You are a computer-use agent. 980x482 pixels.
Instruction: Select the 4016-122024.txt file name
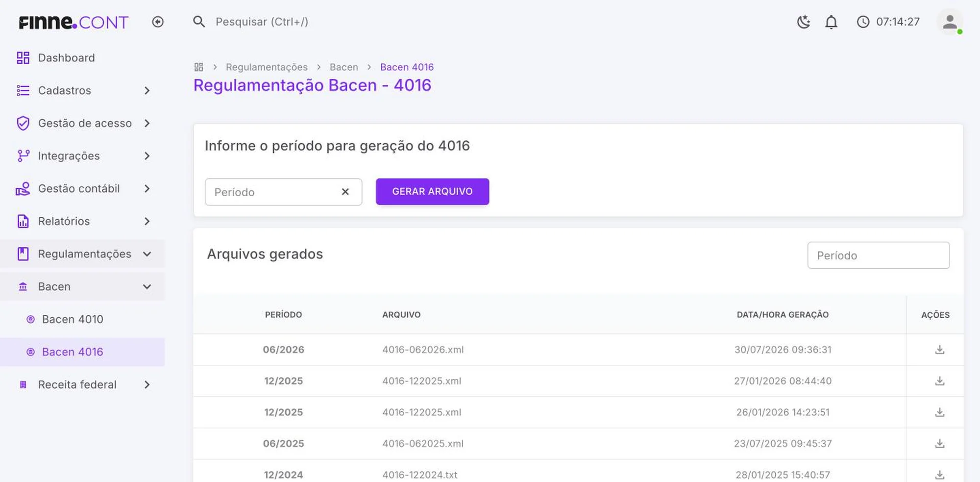pyautogui.click(x=420, y=475)
